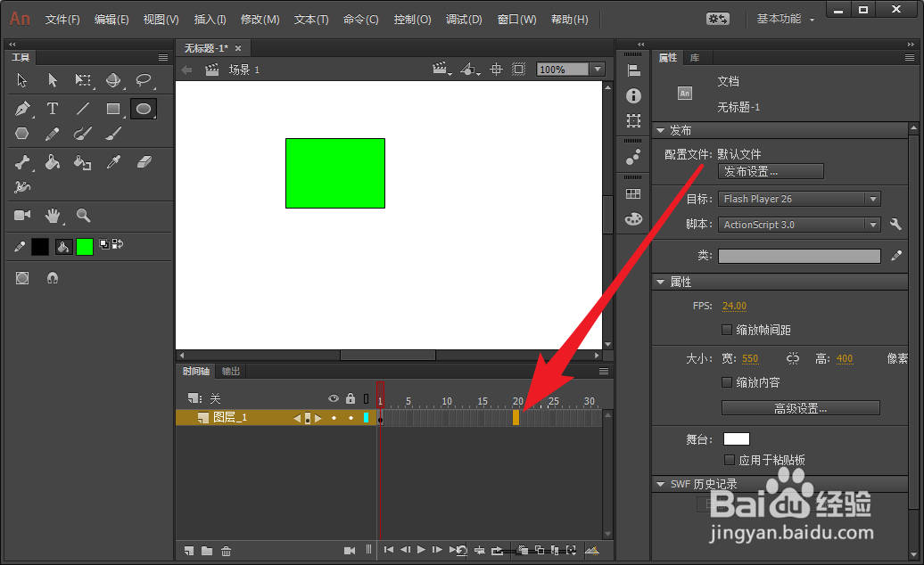
Task: Open the 插入 menu
Action: tap(209, 19)
